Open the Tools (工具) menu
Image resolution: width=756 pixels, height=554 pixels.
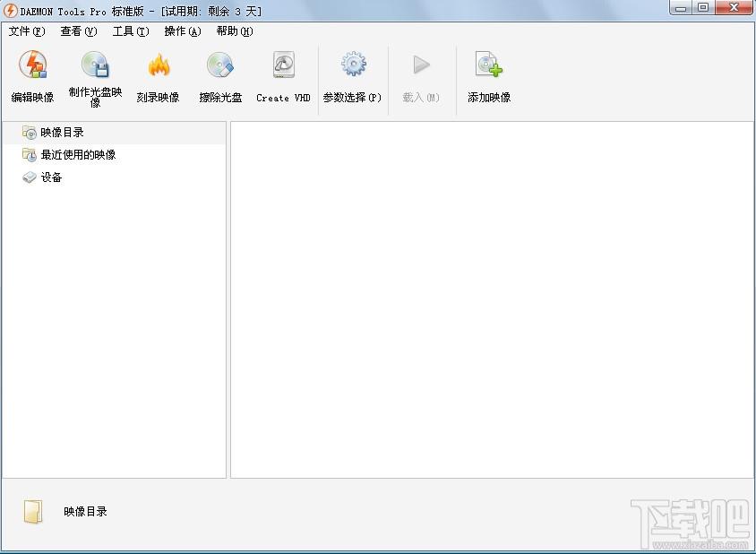coord(130,31)
